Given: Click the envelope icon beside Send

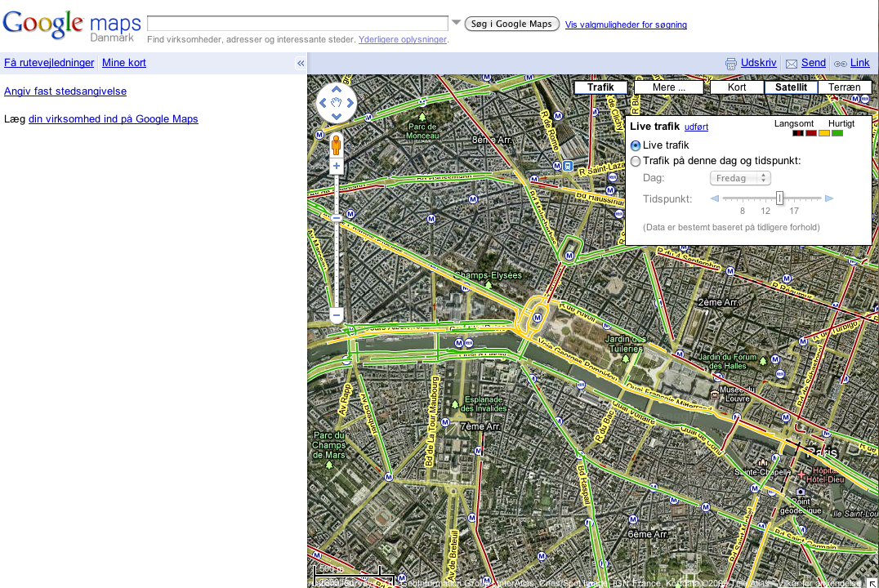Looking at the screenshot, I should (791, 63).
